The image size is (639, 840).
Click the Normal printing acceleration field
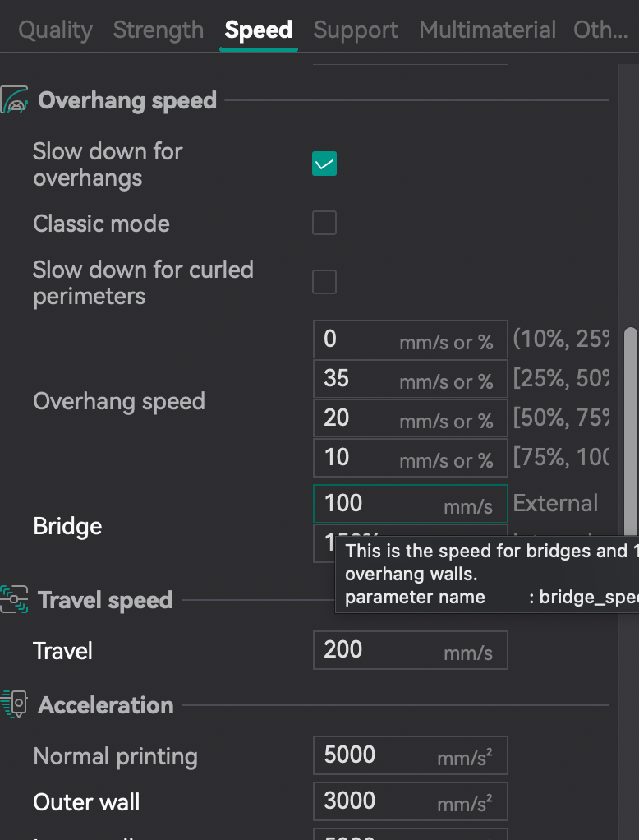(x=378, y=755)
